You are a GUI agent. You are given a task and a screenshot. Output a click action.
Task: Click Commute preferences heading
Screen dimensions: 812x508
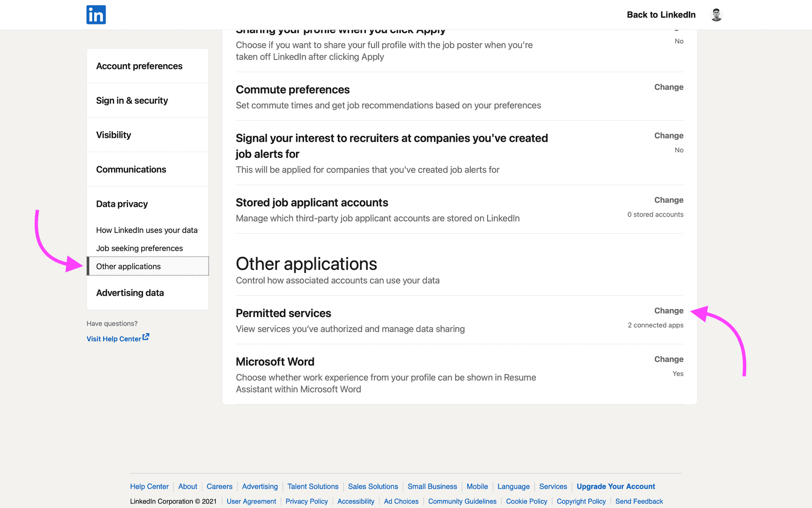coord(293,89)
